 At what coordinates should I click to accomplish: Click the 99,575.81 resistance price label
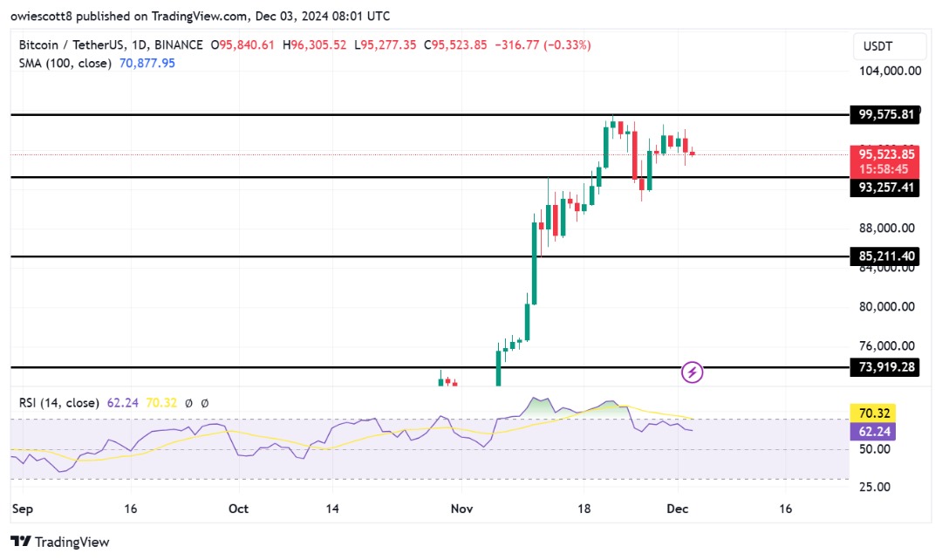click(885, 114)
